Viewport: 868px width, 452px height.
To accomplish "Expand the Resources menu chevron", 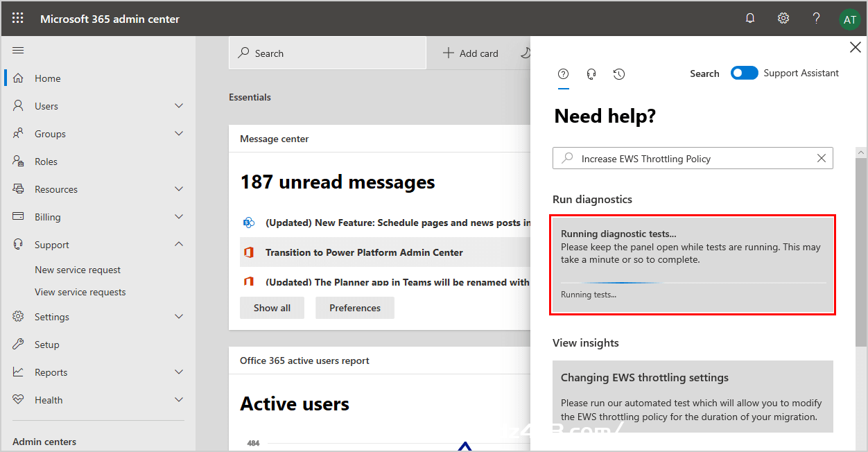I will click(x=179, y=189).
